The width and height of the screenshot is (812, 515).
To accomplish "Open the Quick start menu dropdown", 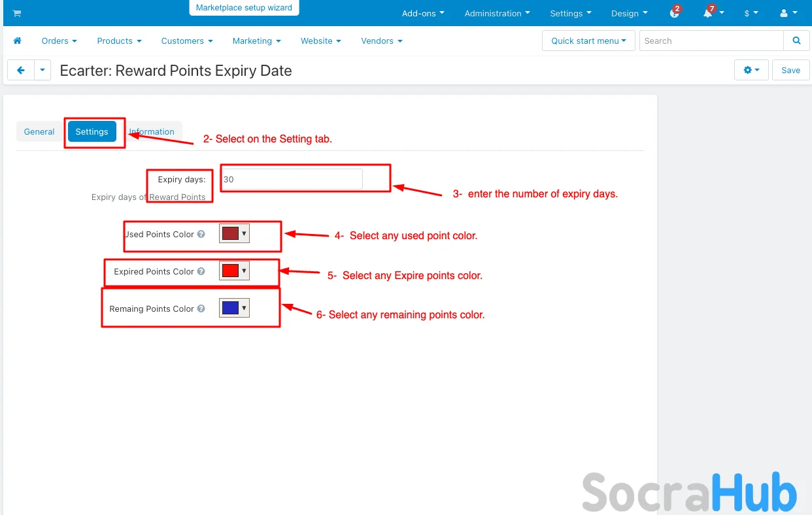I will pos(588,41).
